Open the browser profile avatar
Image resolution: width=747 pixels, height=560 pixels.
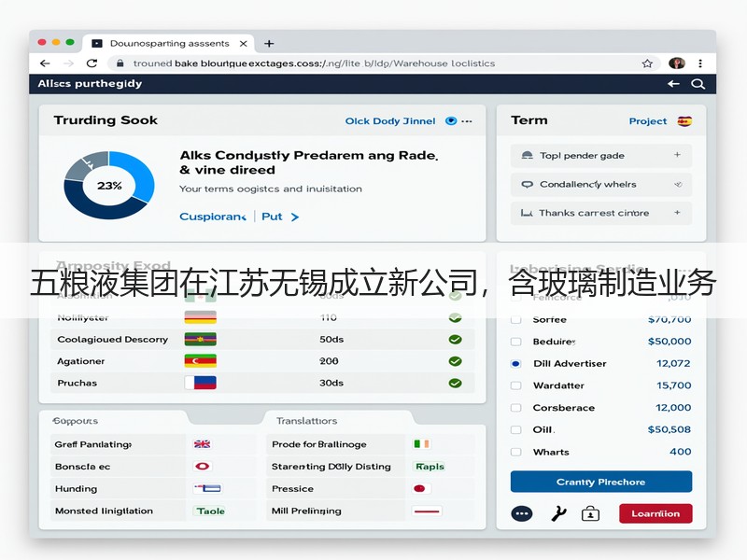(676, 63)
